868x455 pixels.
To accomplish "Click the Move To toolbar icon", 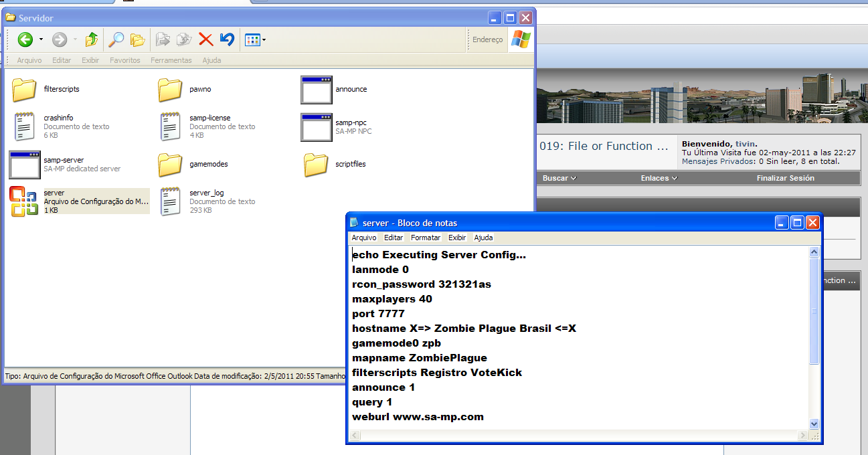I will (163, 40).
